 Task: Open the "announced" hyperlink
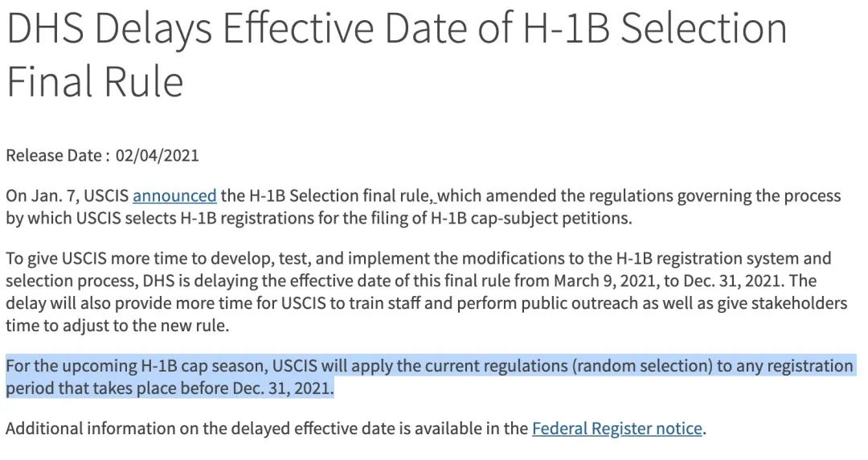[x=174, y=195]
